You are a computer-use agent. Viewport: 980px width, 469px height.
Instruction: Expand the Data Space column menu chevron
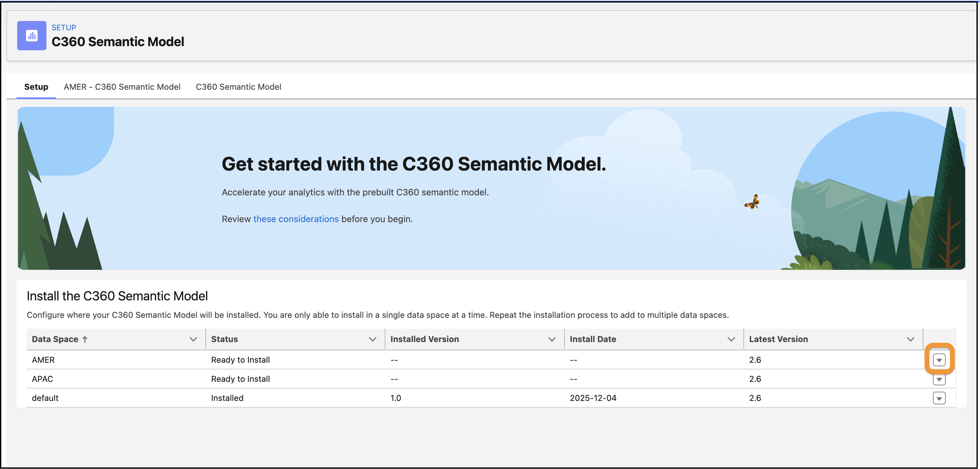pos(193,339)
